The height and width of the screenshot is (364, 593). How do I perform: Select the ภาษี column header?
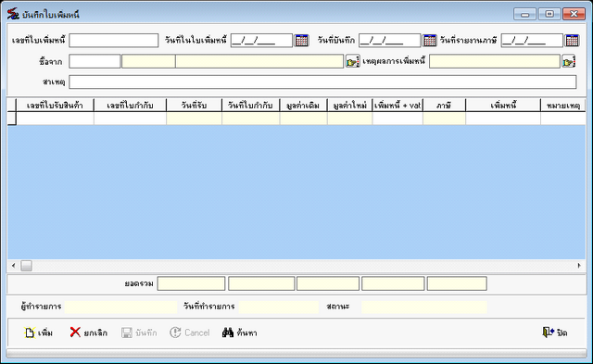point(444,106)
